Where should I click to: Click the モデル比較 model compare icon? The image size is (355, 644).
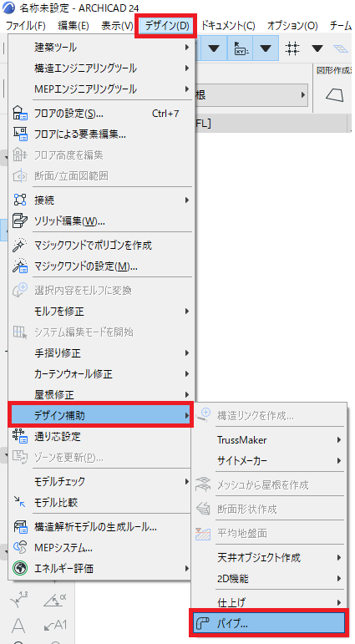point(20,502)
